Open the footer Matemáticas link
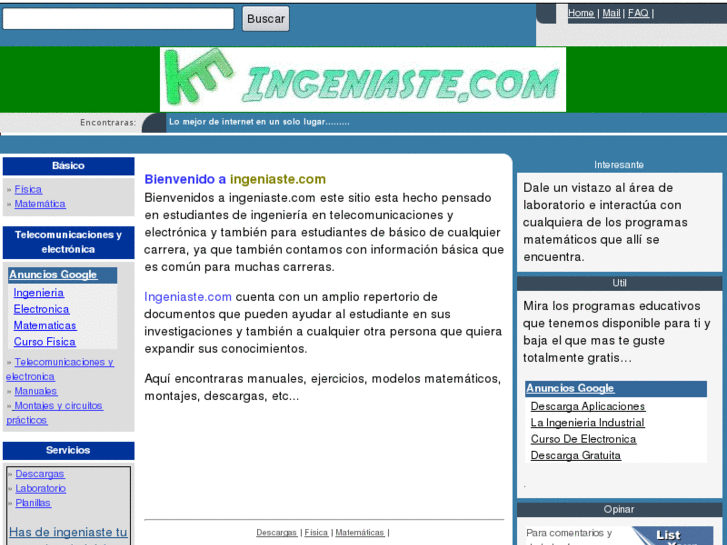The width and height of the screenshot is (727, 545). point(360,532)
